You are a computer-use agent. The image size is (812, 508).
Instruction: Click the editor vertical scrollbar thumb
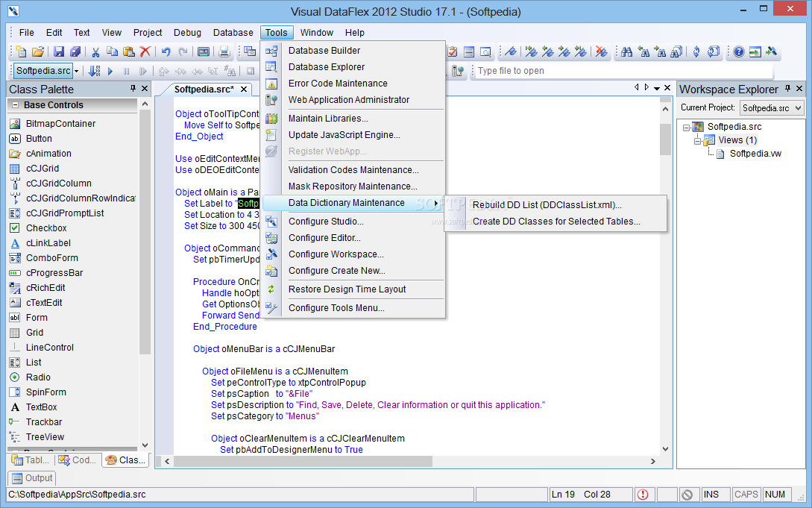coord(665,139)
